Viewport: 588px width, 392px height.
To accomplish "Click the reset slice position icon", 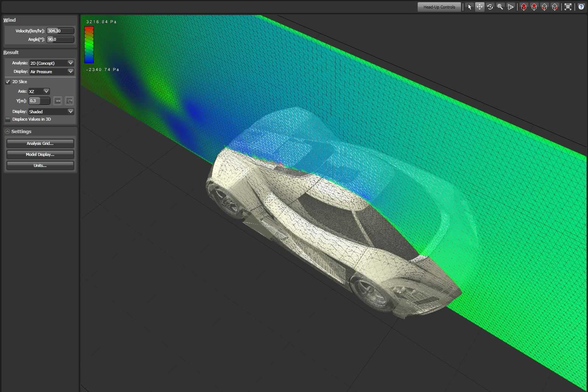I will tap(69, 101).
